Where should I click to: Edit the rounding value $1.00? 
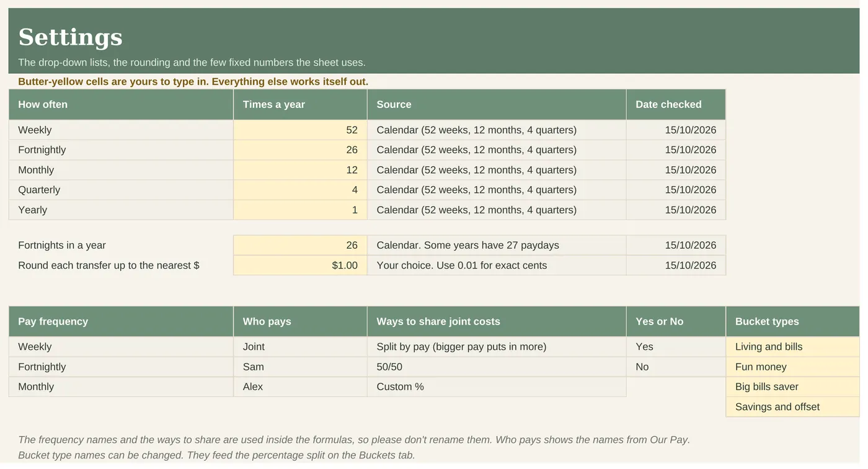pos(300,265)
